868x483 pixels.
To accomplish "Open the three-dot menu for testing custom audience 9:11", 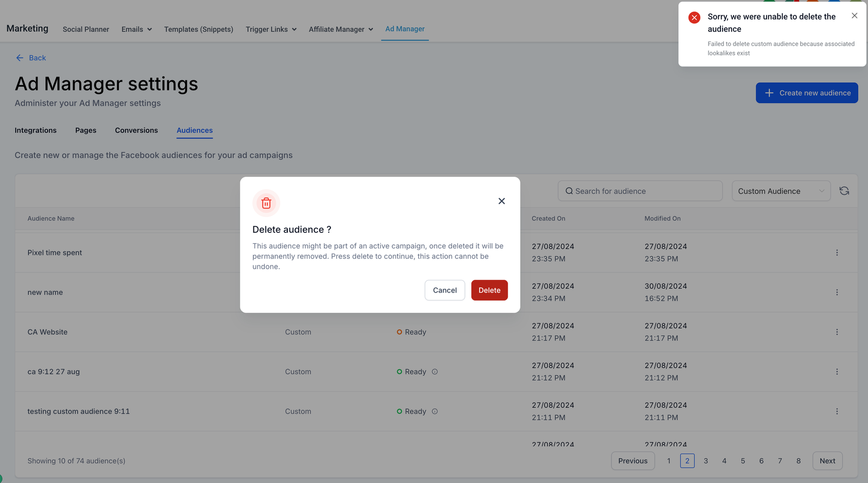I will click(x=837, y=411).
